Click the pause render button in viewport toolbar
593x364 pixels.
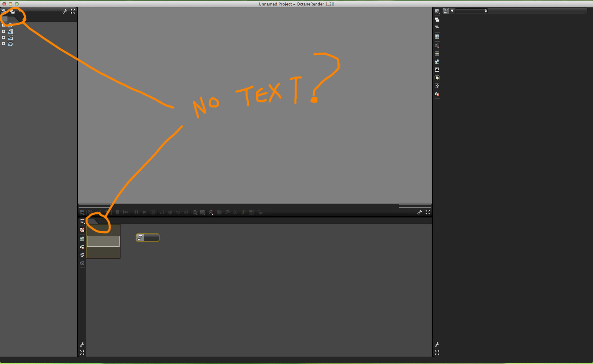pyautogui.click(x=136, y=212)
